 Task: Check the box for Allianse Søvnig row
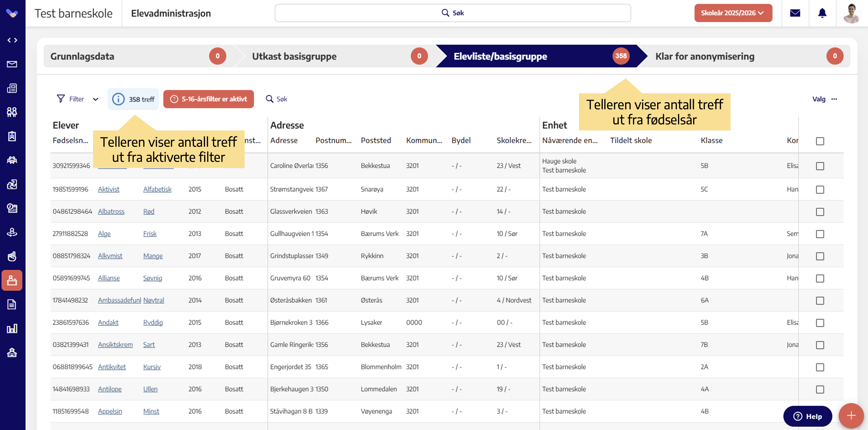(820, 279)
